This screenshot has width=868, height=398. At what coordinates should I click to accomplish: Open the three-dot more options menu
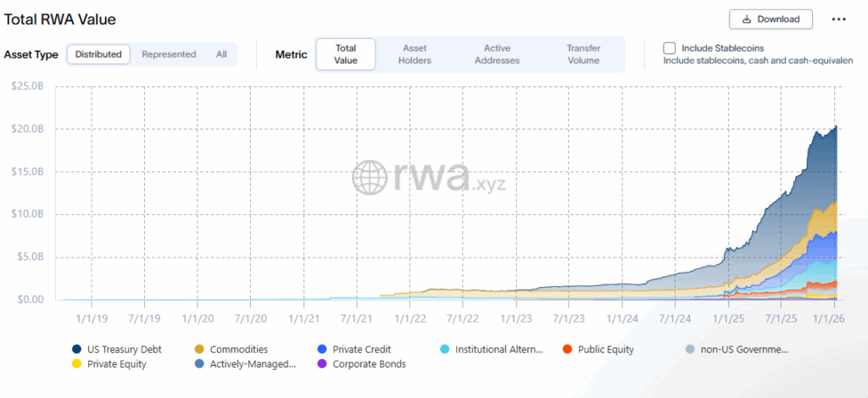click(x=838, y=19)
